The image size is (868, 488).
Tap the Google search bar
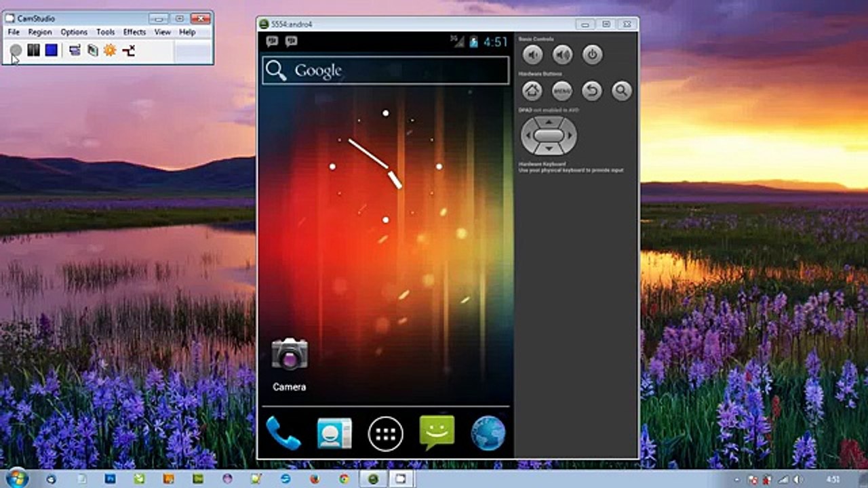coord(385,70)
